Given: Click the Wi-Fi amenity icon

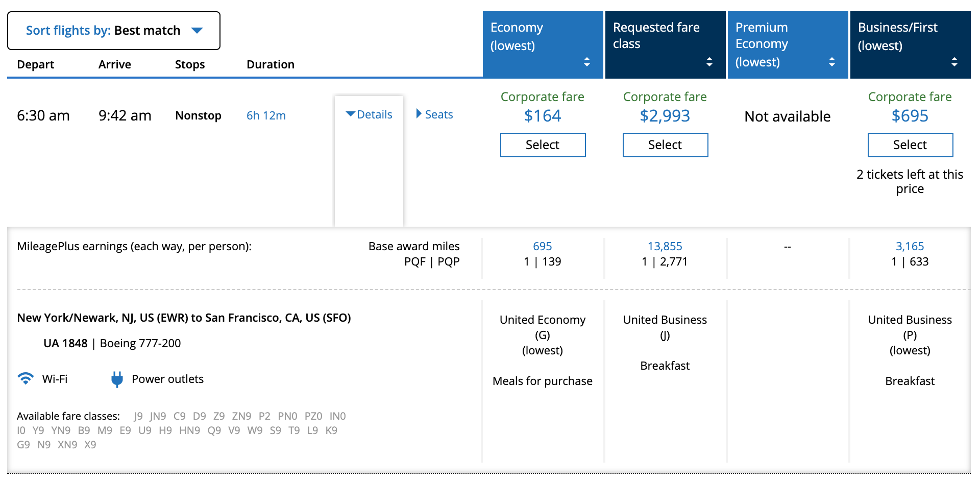Looking at the screenshot, I should 26,378.
